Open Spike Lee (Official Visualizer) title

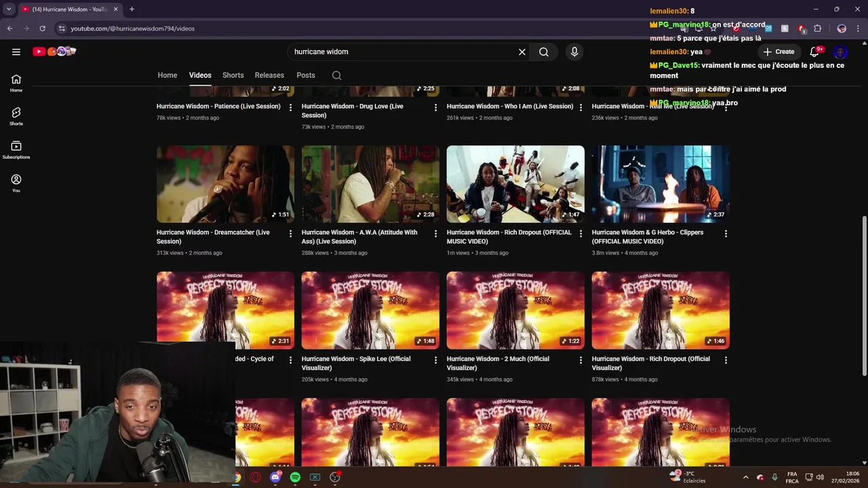point(356,363)
